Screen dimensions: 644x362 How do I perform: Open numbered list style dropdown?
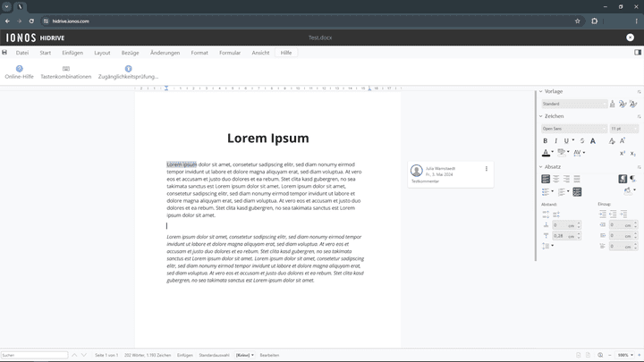(568, 191)
